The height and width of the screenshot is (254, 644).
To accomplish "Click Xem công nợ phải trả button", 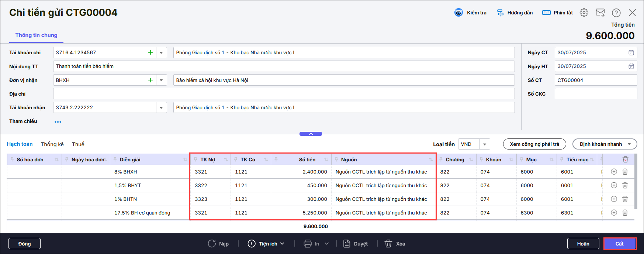I will click(534, 144).
